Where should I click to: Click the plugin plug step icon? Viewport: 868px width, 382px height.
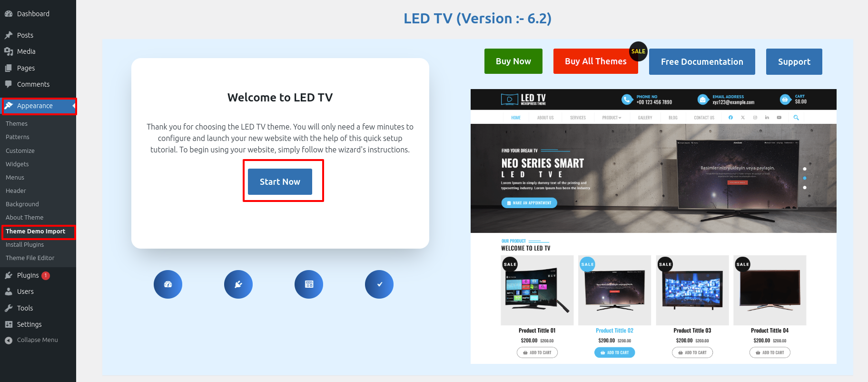[x=238, y=284]
